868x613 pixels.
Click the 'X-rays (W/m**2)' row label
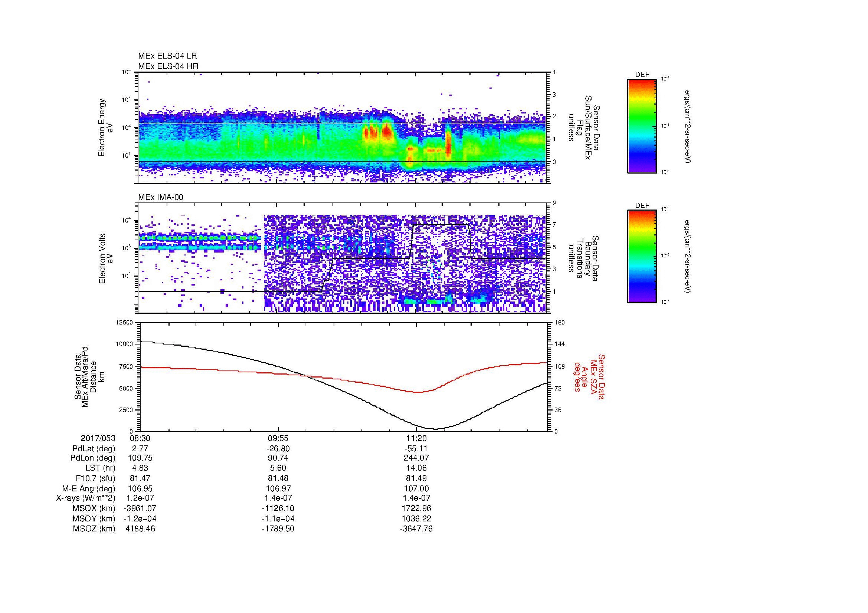coord(86,498)
